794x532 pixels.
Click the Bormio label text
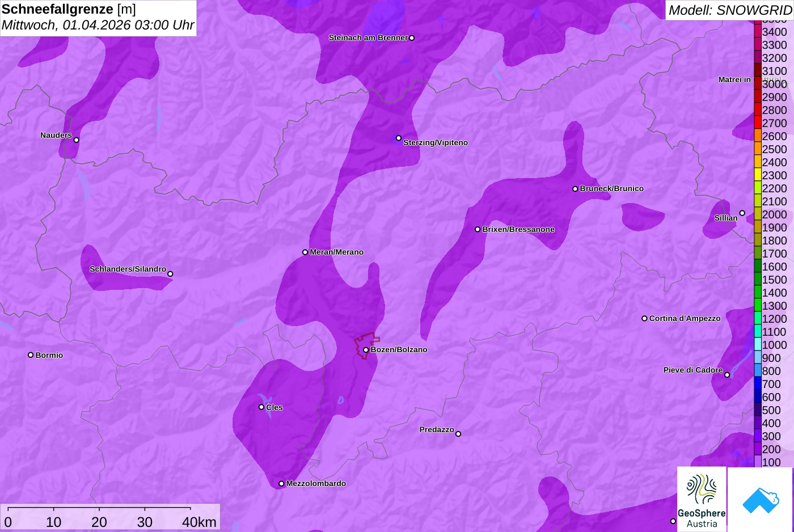tap(49, 355)
